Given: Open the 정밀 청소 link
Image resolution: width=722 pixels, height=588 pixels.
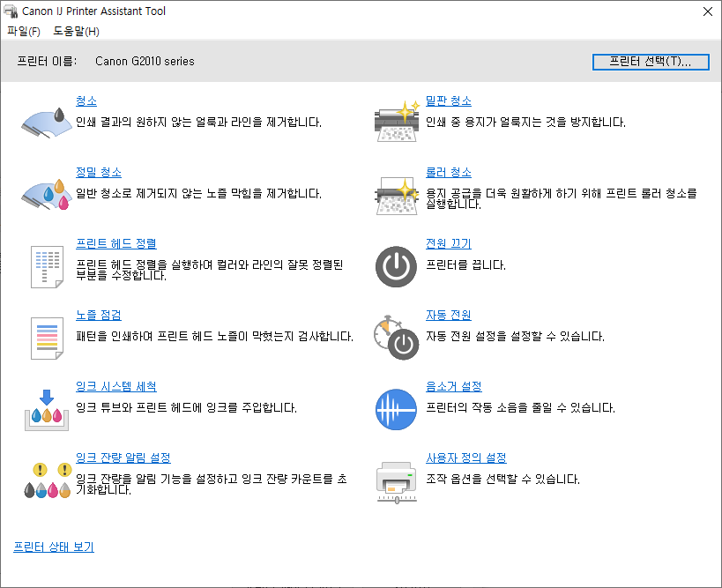Looking at the screenshot, I should tap(99, 172).
